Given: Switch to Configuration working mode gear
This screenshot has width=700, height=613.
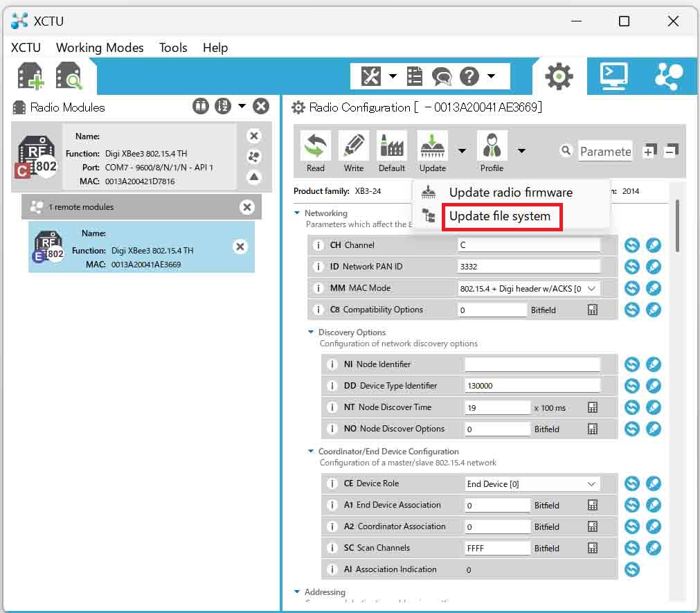Looking at the screenshot, I should click(559, 76).
